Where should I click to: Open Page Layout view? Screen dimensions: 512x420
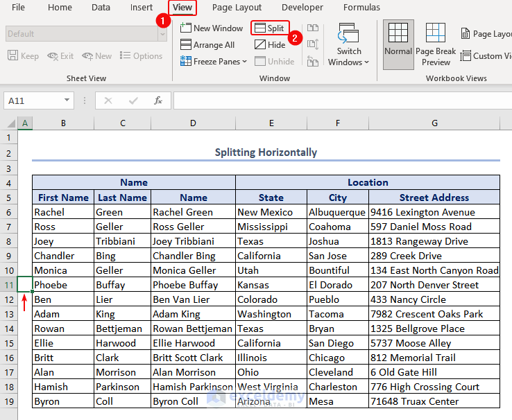pos(486,33)
